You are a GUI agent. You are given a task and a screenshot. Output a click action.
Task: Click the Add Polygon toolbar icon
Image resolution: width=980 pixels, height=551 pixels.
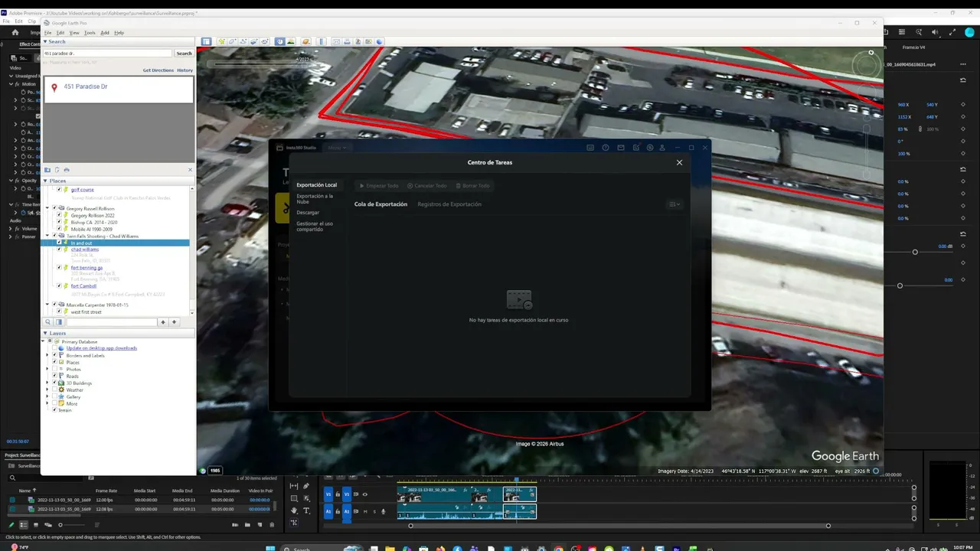pyautogui.click(x=233, y=41)
